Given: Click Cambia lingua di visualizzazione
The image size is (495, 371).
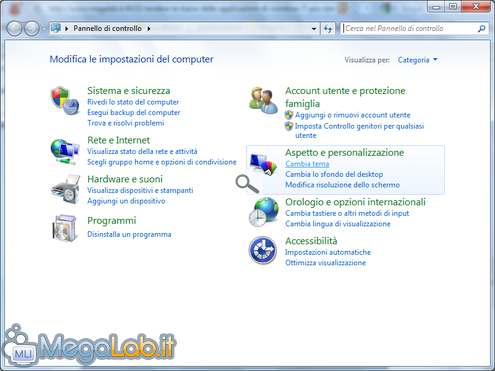Looking at the screenshot, I should [338, 224].
